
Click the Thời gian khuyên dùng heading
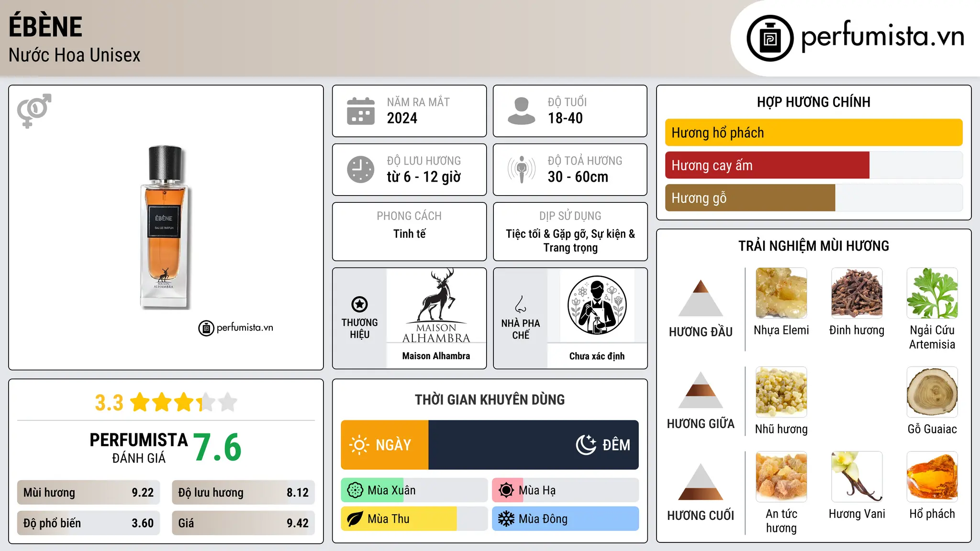[490, 399]
